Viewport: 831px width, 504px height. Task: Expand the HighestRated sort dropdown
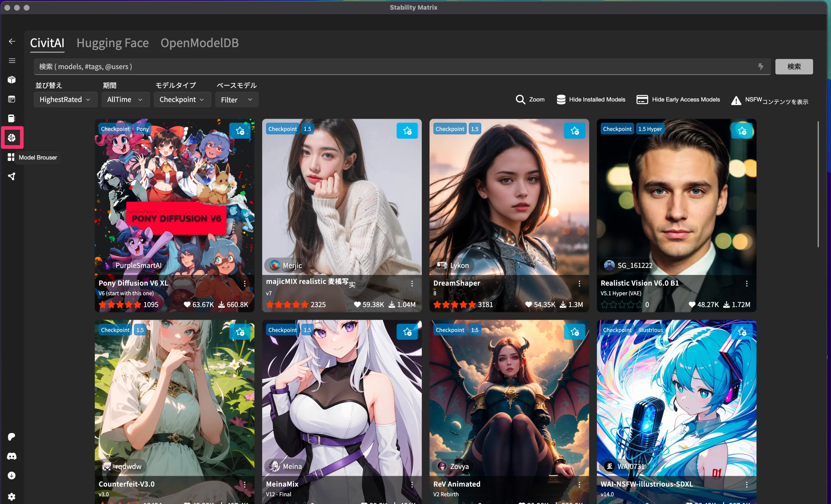click(66, 99)
